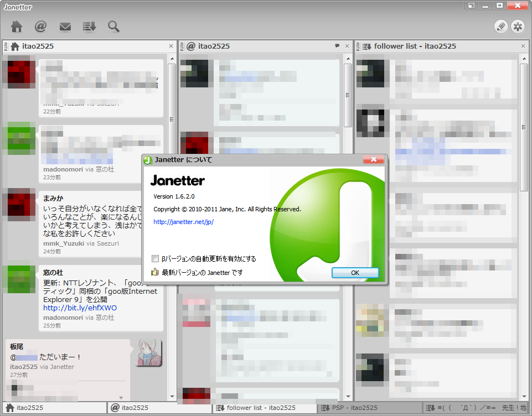Enable β version auto update checkbox

pyautogui.click(x=155, y=259)
